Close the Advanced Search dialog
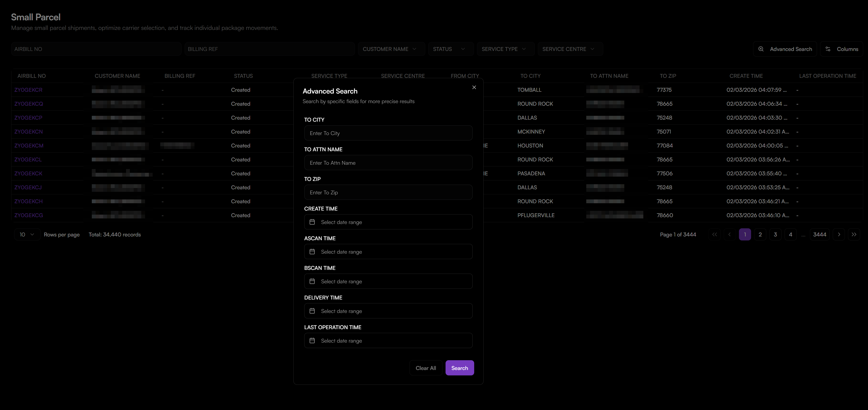The width and height of the screenshot is (868, 410). [474, 87]
